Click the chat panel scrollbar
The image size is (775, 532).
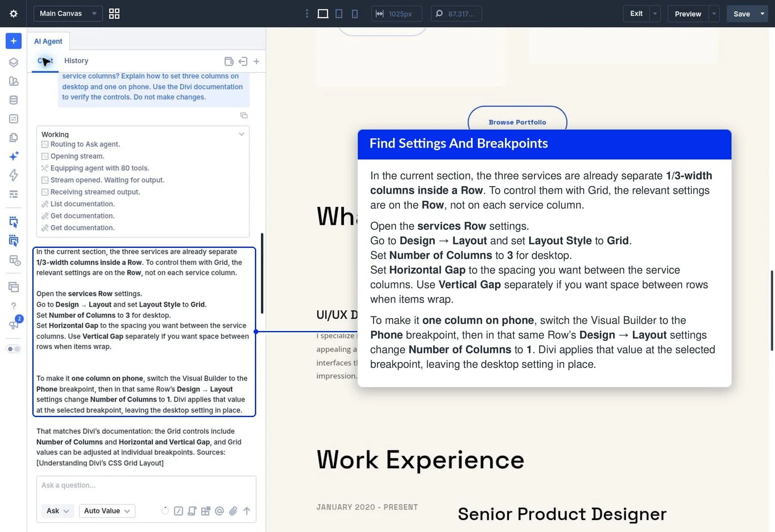(262, 273)
